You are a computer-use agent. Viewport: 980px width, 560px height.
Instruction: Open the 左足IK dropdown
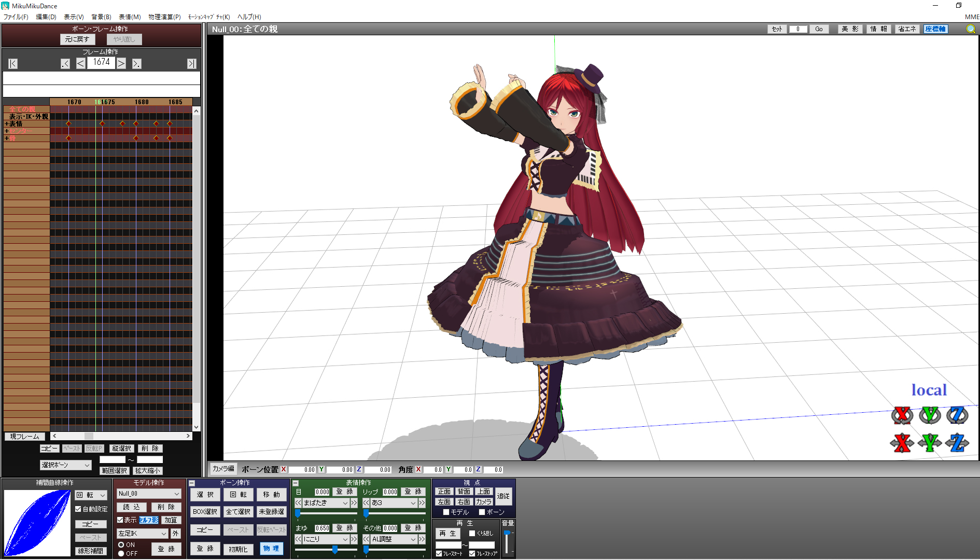143,533
